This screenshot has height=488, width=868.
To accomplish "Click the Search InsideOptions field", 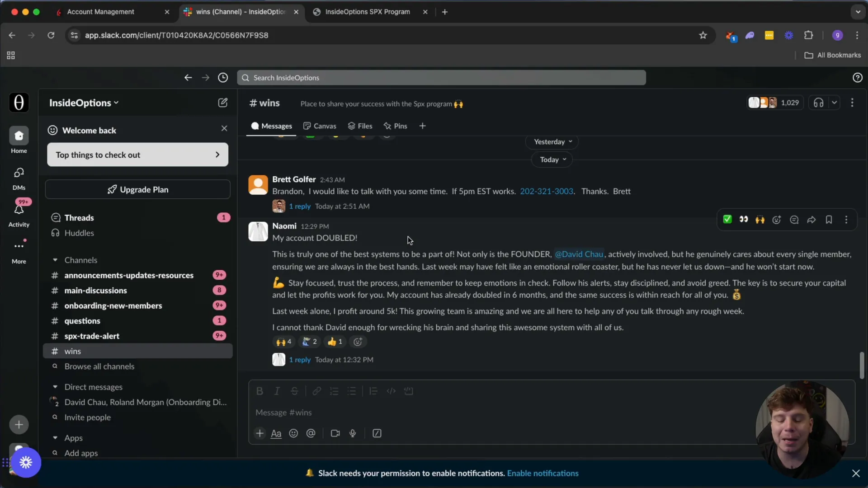I will (441, 78).
